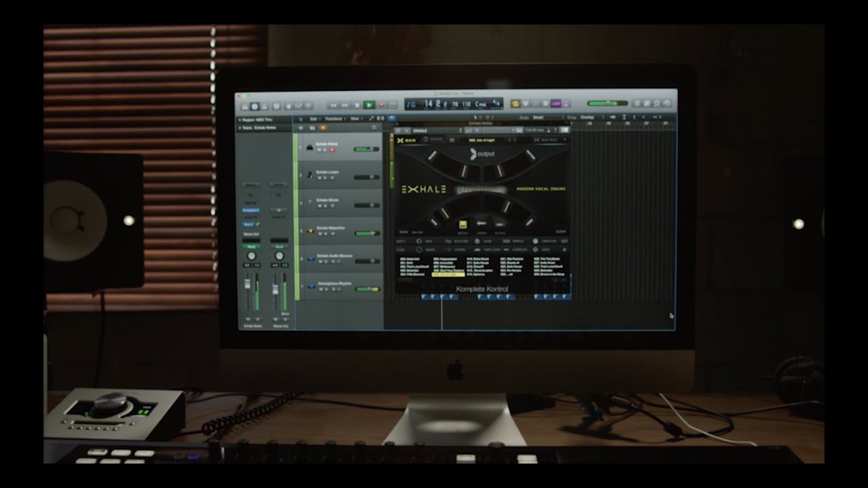Click the green Read automation button, Exhale Notes strip
This screenshot has width=868, height=488.
click(252, 246)
